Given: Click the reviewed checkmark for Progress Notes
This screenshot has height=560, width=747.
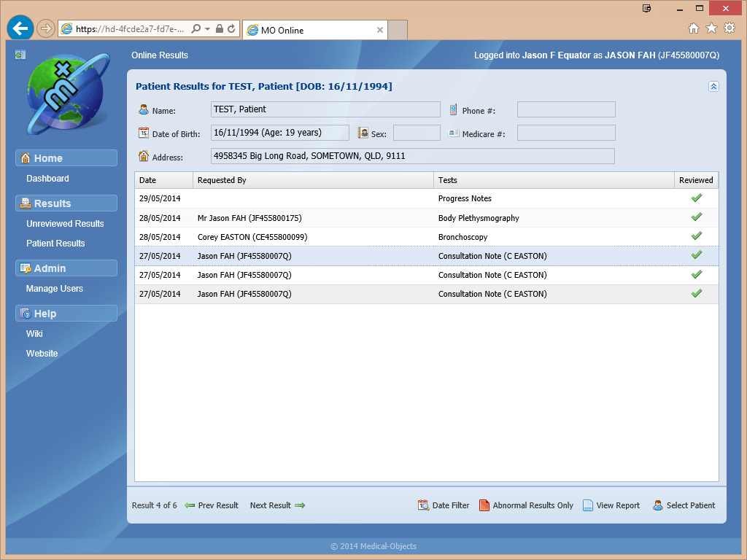Looking at the screenshot, I should point(697,198).
